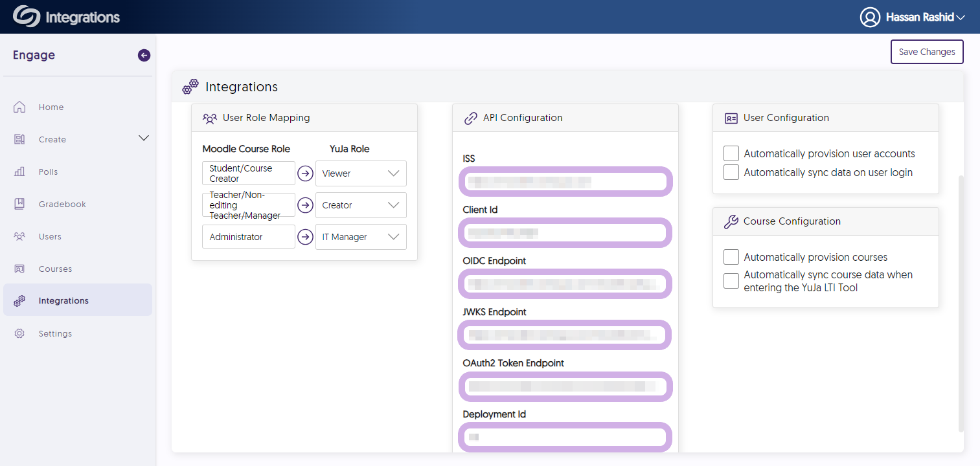This screenshot has width=980, height=466.
Task: Click the API Configuration link icon
Action: (x=471, y=118)
